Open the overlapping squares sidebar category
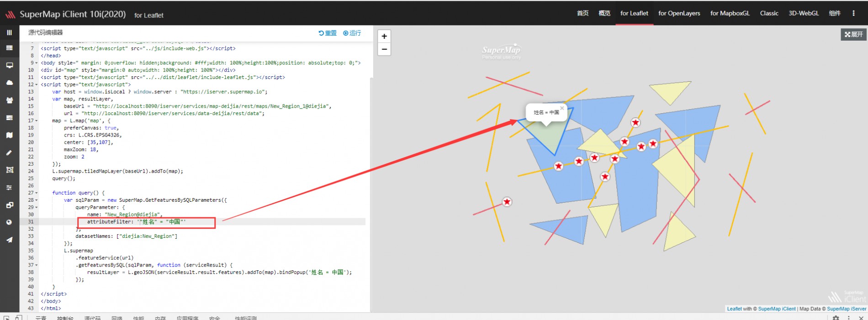The height and width of the screenshot is (320, 868). coord(9,205)
